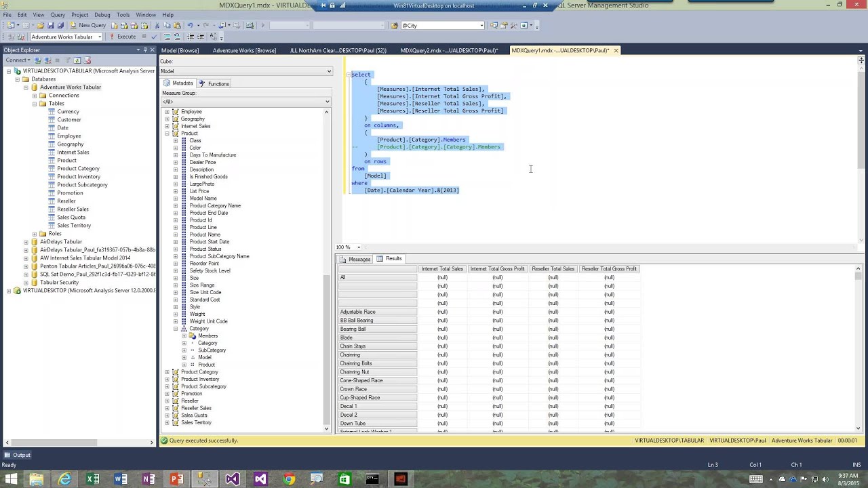Click the Open File folder icon

point(40,25)
